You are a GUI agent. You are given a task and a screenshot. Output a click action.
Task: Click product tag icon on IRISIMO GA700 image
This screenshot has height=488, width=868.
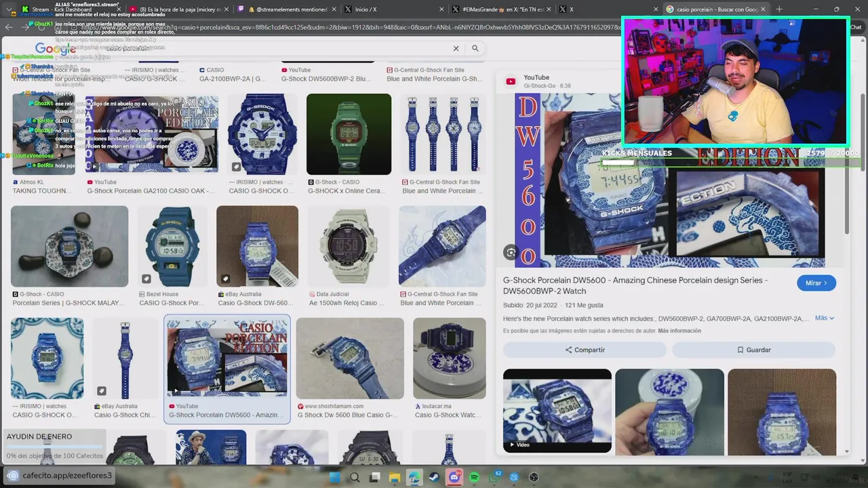pos(236,167)
